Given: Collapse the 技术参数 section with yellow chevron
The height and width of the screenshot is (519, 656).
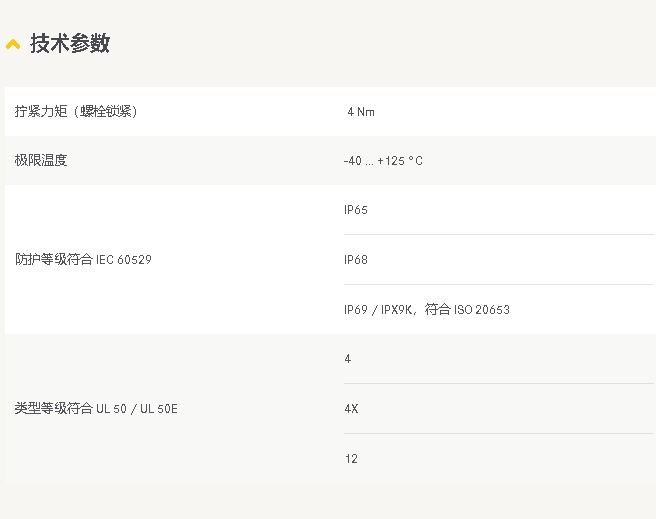Looking at the screenshot, I should point(13,44).
